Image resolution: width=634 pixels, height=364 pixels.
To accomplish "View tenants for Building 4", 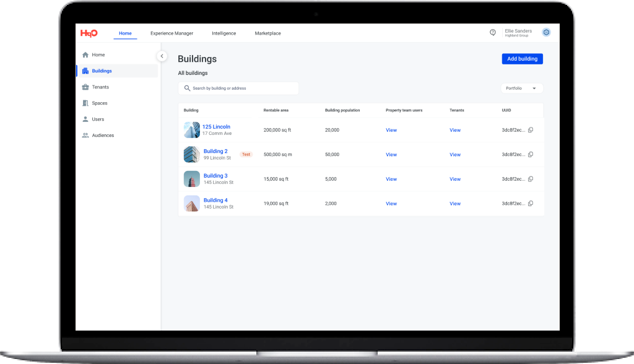I will [455, 204].
